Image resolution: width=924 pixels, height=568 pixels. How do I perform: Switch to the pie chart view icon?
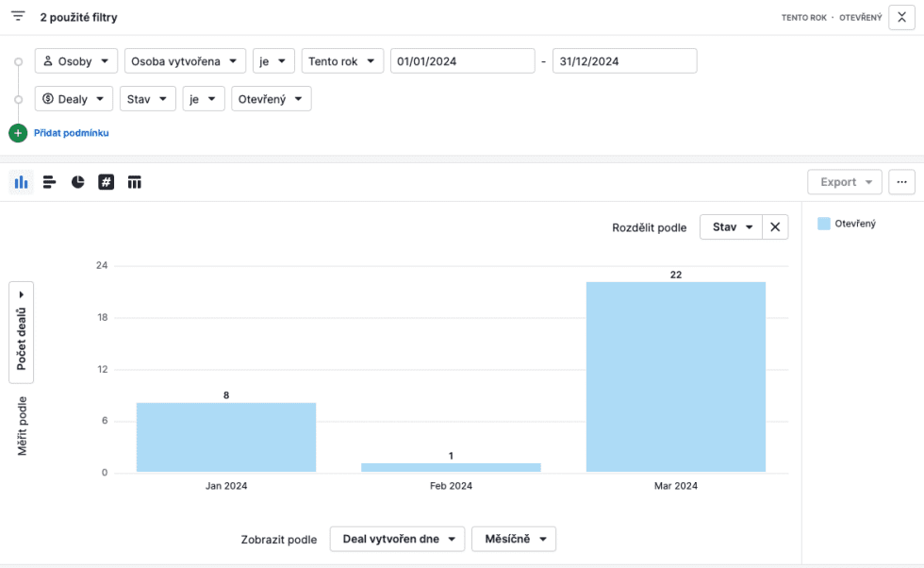77,182
